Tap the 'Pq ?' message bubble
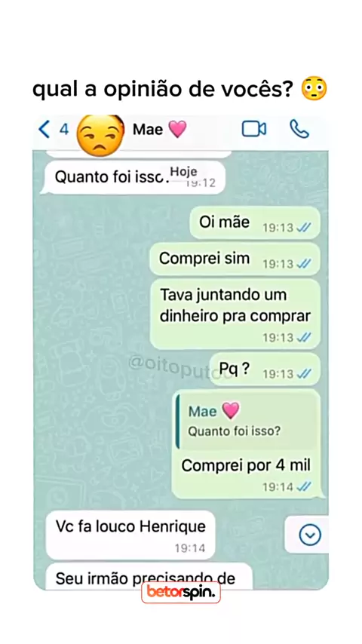The height and width of the screenshot is (644, 362). (265, 370)
